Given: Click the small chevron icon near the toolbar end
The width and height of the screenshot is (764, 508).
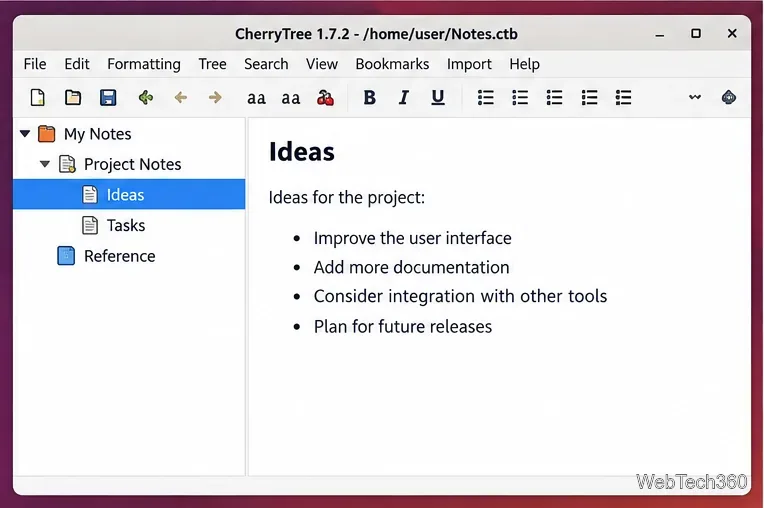Looking at the screenshot, I should (695, 97).
